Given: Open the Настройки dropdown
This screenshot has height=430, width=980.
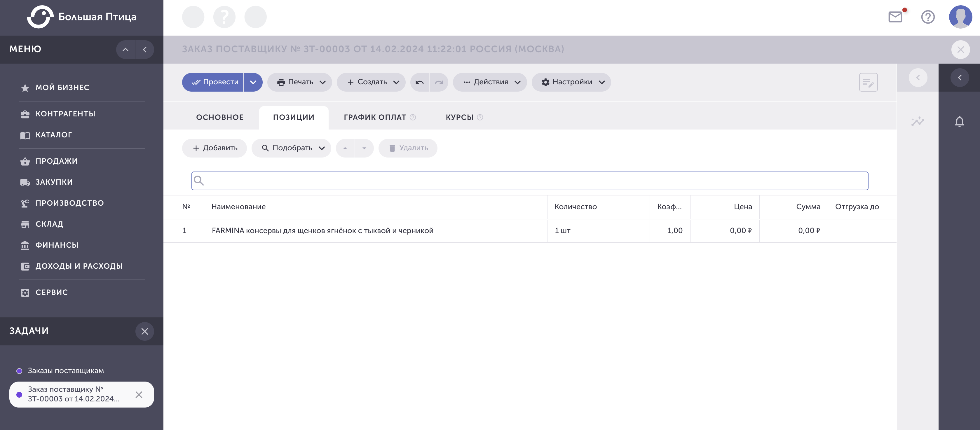Looking at the screenshot, I should pyautogui.click(x=571, y=82).
